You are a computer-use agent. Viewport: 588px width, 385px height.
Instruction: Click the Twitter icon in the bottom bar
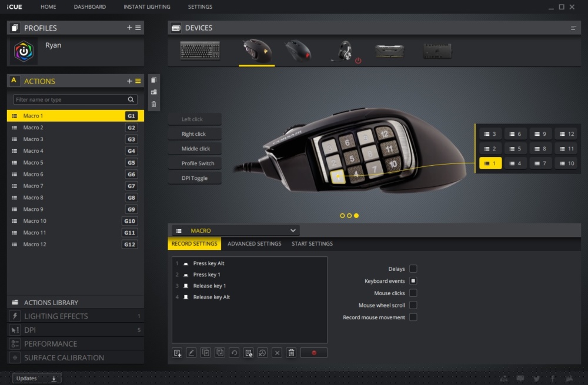537,379
